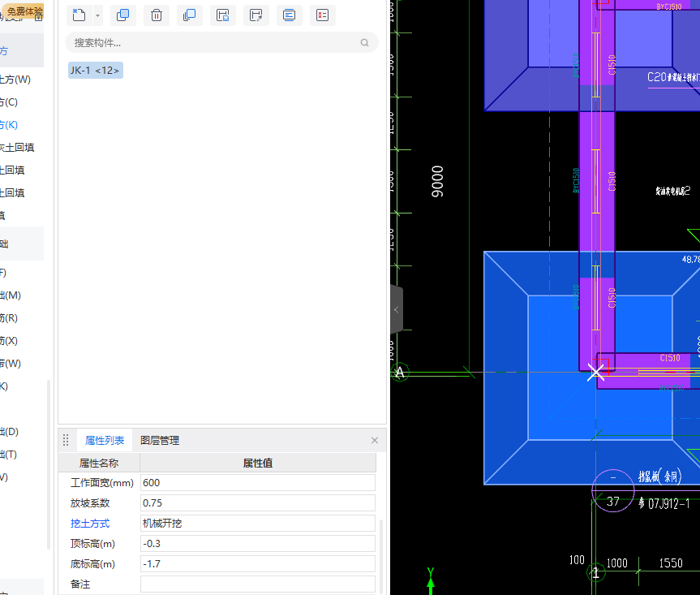The height and width of the screenshot is (595, 700).
Task: Edit the 工作面宽(mm) value 600
Action: pyautogui.click(x=258, y=483)
